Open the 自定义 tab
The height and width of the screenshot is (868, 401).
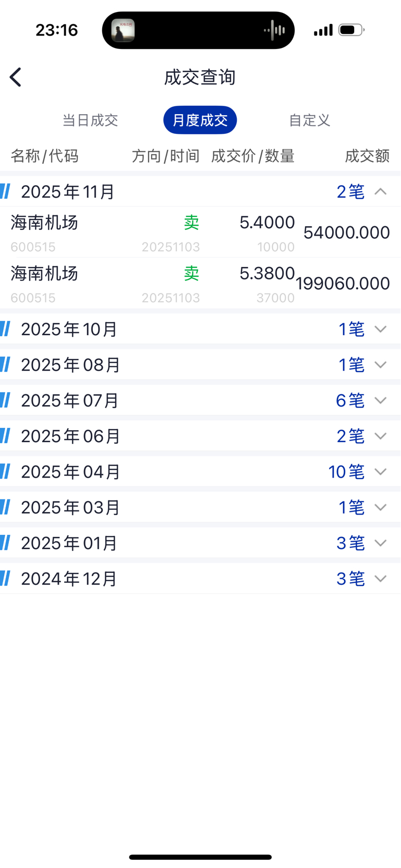(x=310, y=120)
